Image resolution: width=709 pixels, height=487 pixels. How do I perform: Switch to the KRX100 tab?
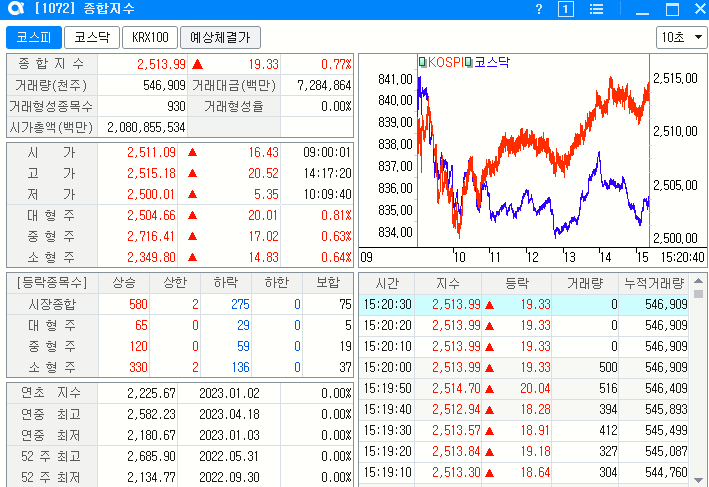[150, 37]
